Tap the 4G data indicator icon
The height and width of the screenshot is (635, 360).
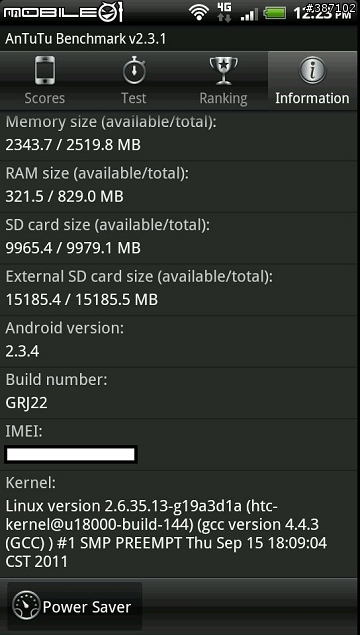click(x=224, y=12)
